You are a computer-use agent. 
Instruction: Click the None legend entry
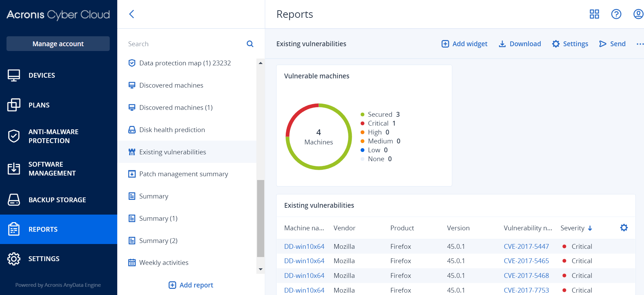point(376,159)
